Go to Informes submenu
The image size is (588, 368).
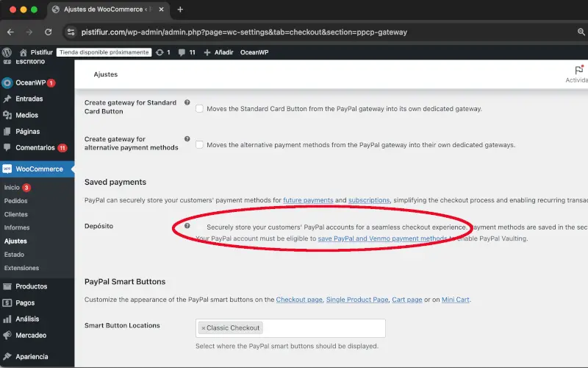pos(16,227)
